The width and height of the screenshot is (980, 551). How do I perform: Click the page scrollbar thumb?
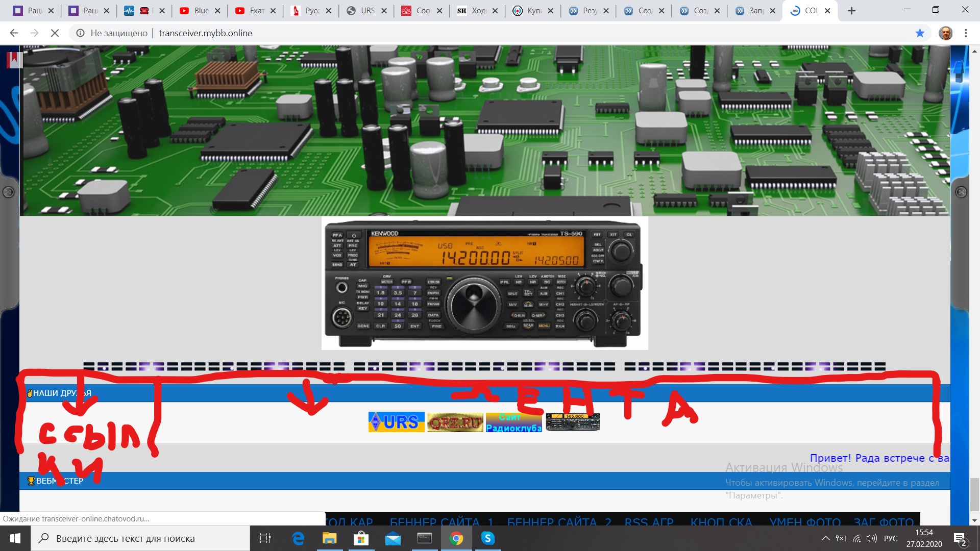coord(974,494)
